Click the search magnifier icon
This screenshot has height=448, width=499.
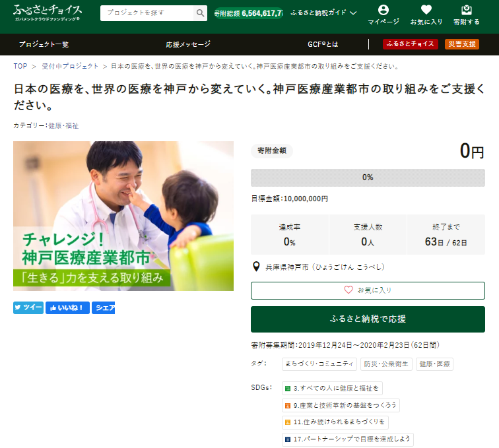(x=200, y=13)
